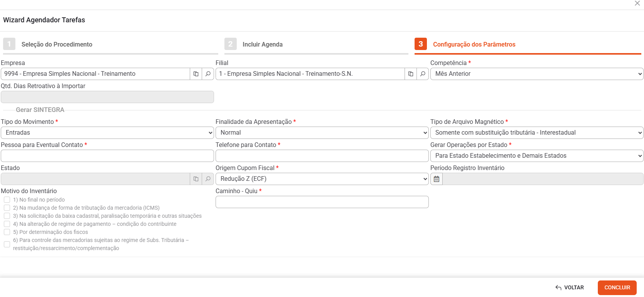Focus the Pessoa para Eventual Contato field
This screenshot has width=644, height=297.
pos(107,156)
